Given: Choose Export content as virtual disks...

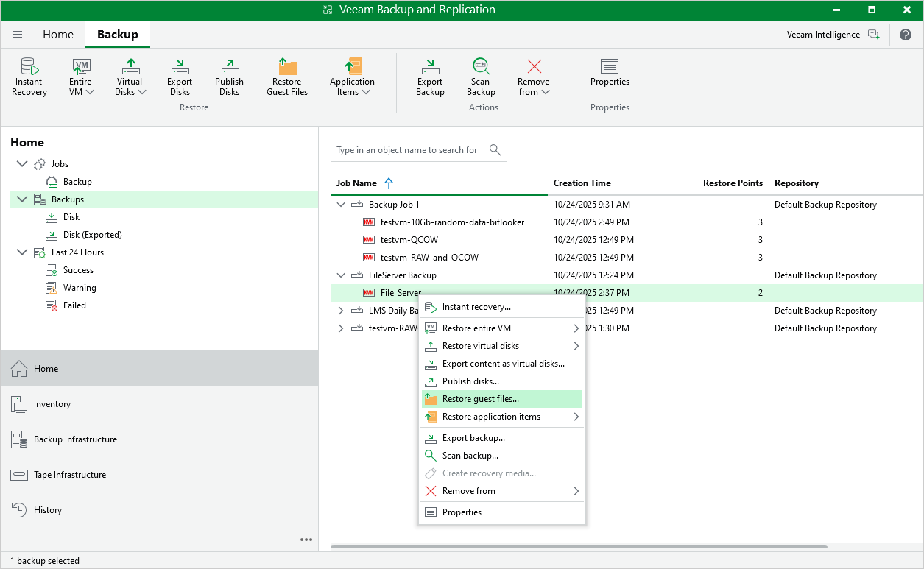Looking at the screenshot, I should (x=502, y=364).
